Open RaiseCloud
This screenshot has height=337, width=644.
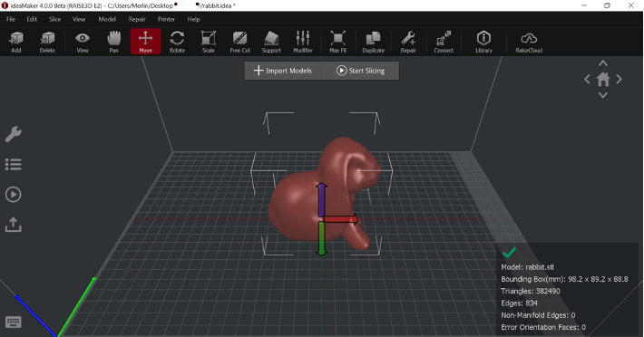pos(529,42)
